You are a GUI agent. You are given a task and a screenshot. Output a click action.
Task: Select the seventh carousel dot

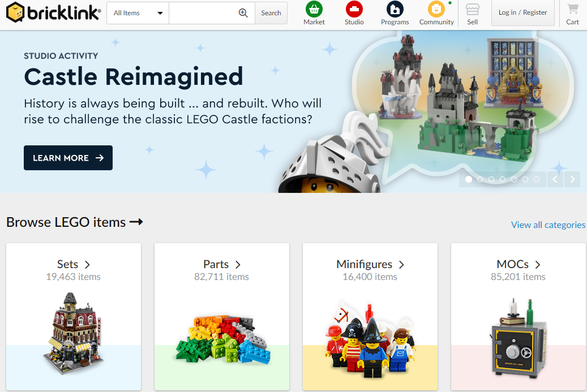coord(537,179)
